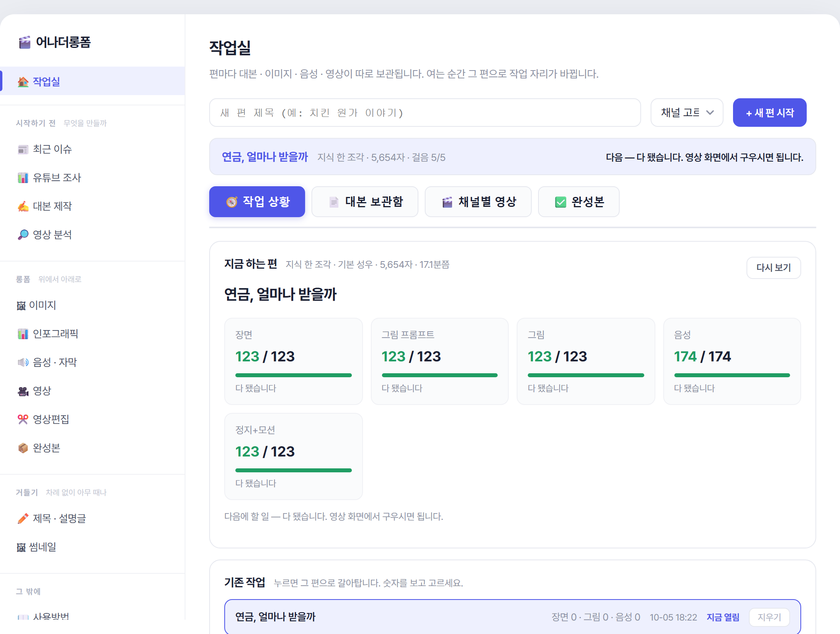Screen dimensions: 840x634
Task: Click the 연금, 얼마나 받을까 episode heading
Action: pyautogui.click(x=280, y=294)
